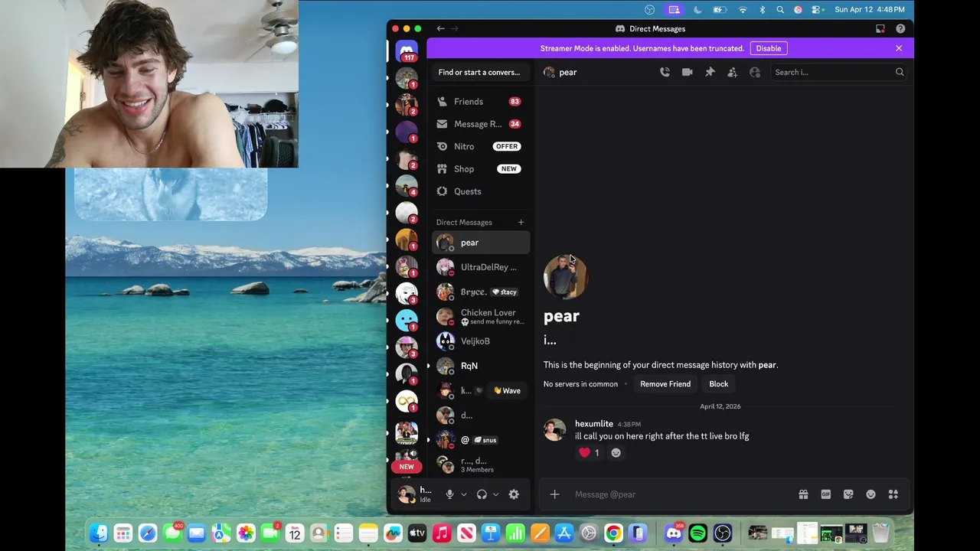Screen dimensions: 980x551
Task: Show the user profile panel icon
Action: coord(755,72)
